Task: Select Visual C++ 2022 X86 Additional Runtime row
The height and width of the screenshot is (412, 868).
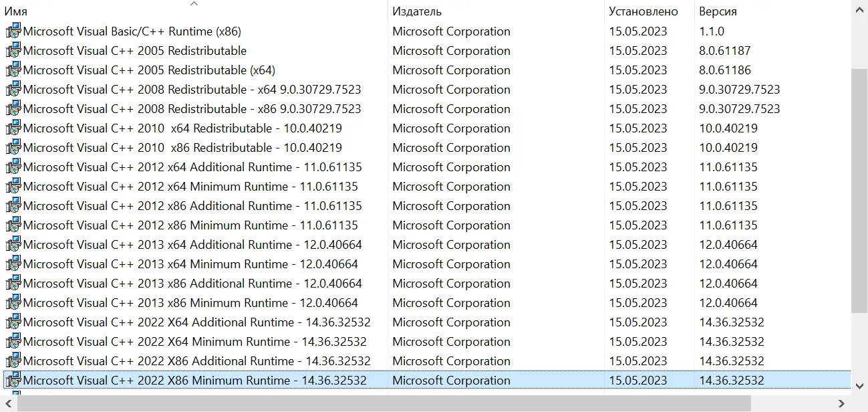Action: (x=196, y=361)
